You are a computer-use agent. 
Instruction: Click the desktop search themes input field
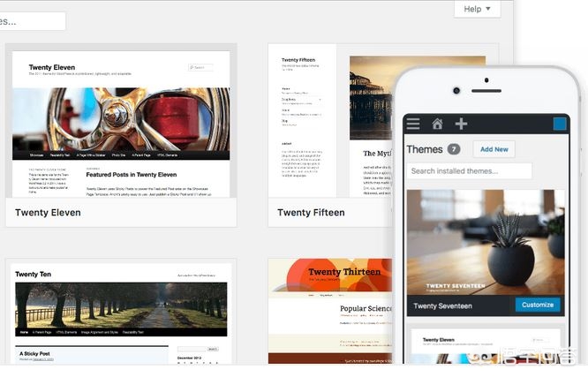(33, 21)
